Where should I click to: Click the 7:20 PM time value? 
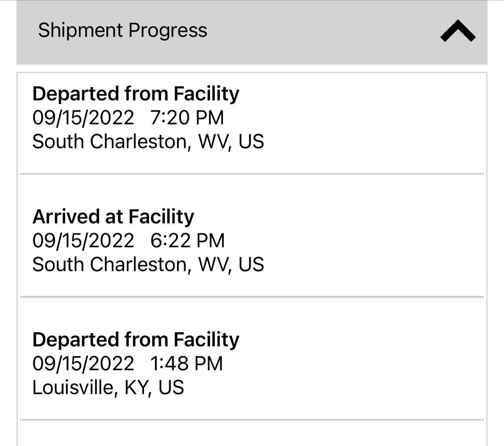[x=187, y=118]
